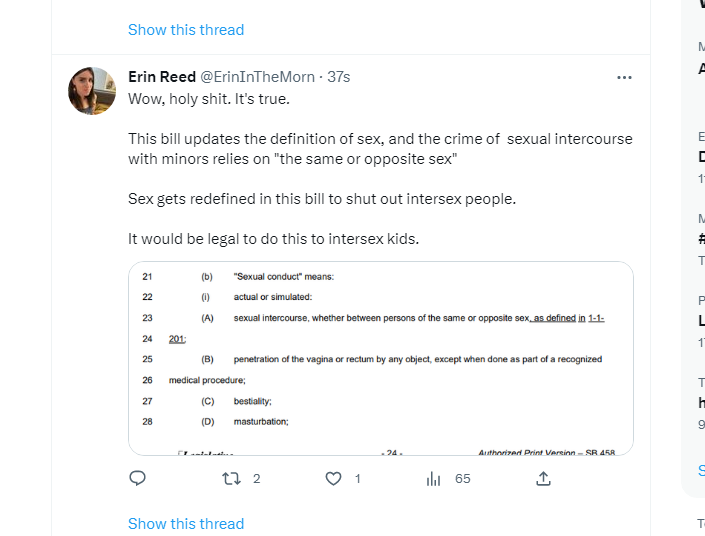Open the hashtag trend in right sidebar
The width and height of the screenshot is (705, 536).
[x=701, y=239]
